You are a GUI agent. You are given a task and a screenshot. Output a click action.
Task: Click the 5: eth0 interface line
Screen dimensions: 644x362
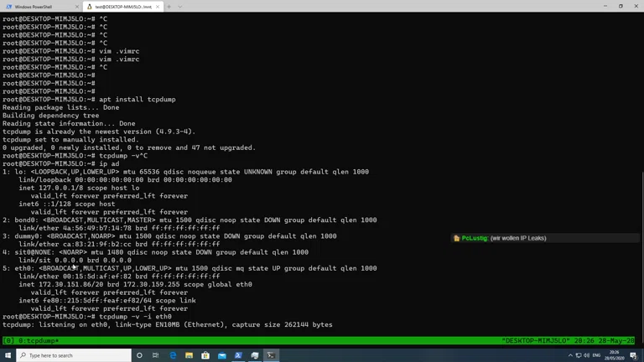pyautogui.click(x=190, y=268)
